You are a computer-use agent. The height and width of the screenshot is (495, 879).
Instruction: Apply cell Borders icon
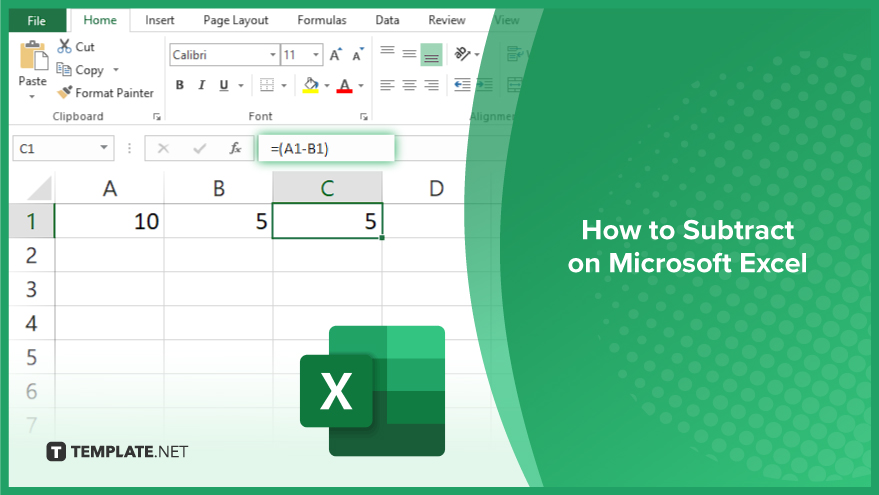pos(267,85)
